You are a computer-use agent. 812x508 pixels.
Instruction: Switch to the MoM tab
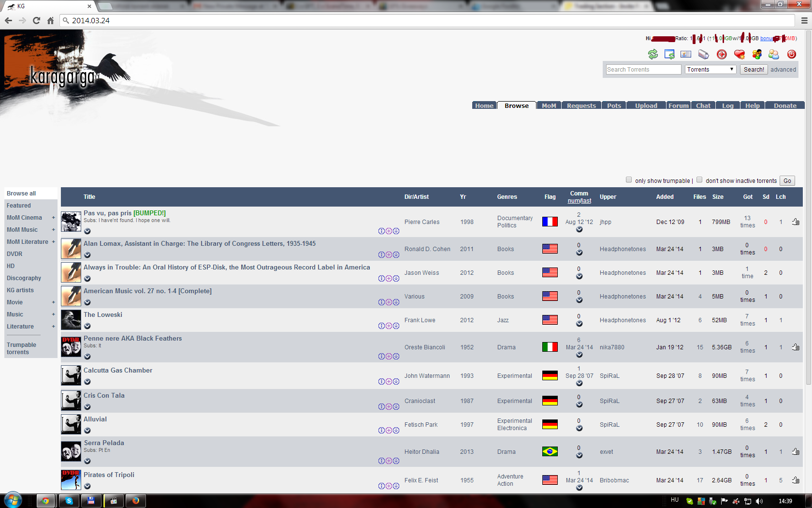(549, 105)
